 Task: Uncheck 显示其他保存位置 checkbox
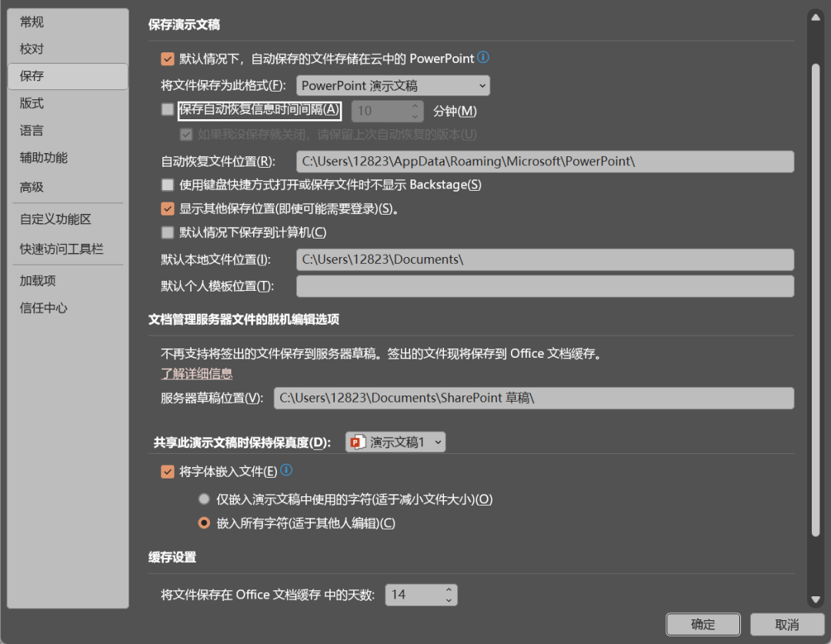tap(167, 209)
